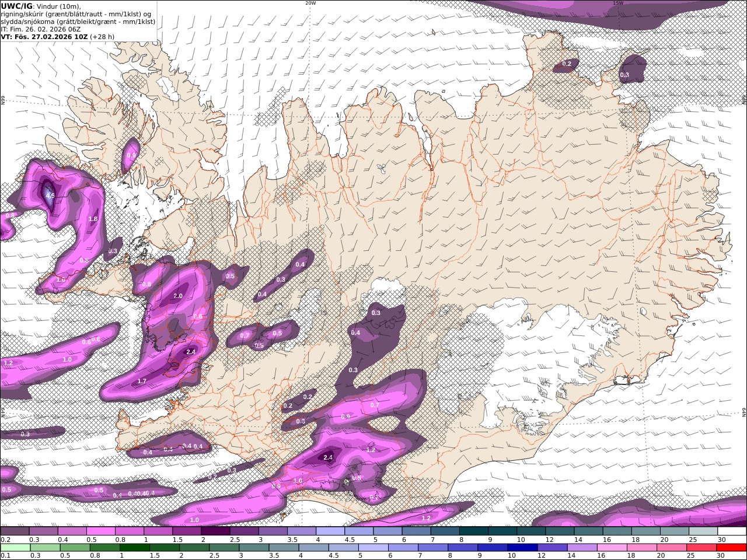This screenshot has width=747, height=560.
Task: Select the violet 12–14 rain legend swatch
Action: click(x=552, y=548)
